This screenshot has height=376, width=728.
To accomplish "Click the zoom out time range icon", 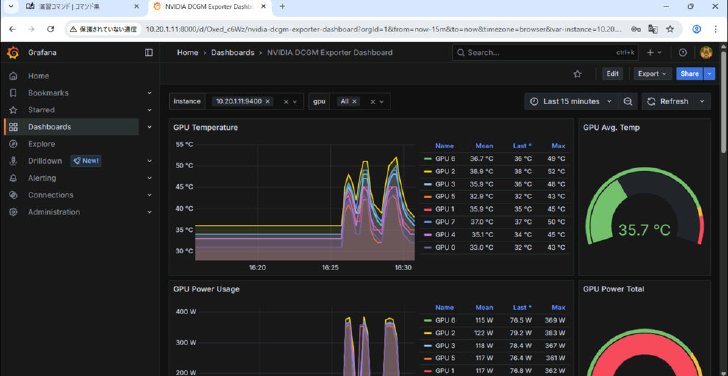I will (x=628, y=101).
